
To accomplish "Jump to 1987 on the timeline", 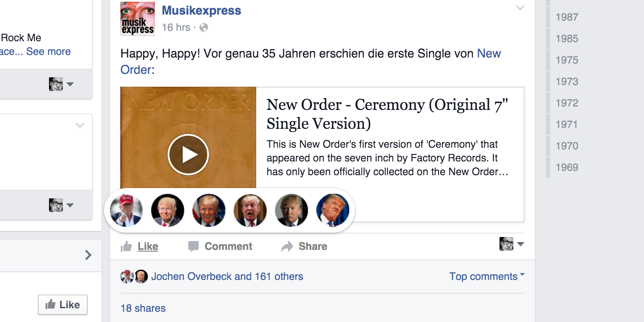I will pyautogui.click(x=567, y=17).
